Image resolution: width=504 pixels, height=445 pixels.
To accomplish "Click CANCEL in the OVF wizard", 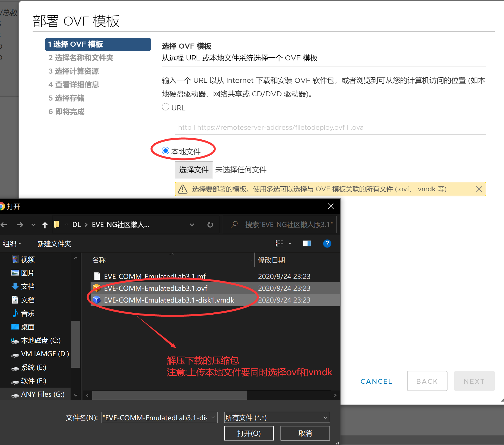I will [376, 381].
